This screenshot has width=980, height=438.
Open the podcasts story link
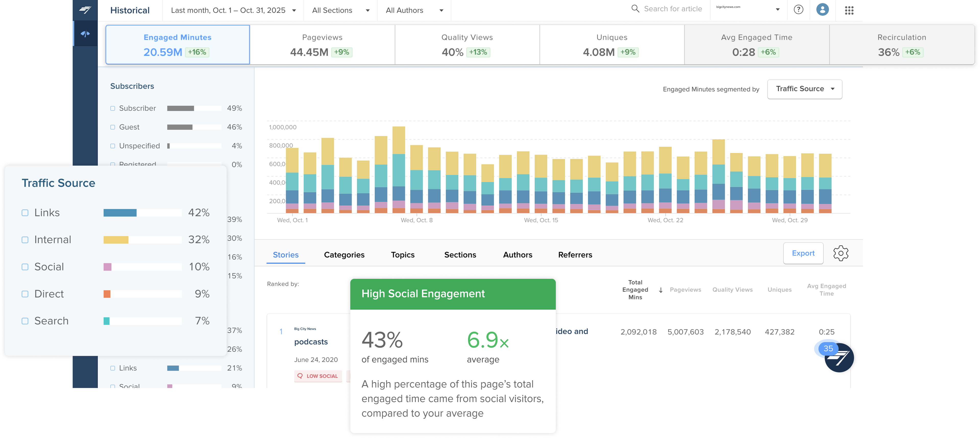pyautogui.click(x=311, y=342)
